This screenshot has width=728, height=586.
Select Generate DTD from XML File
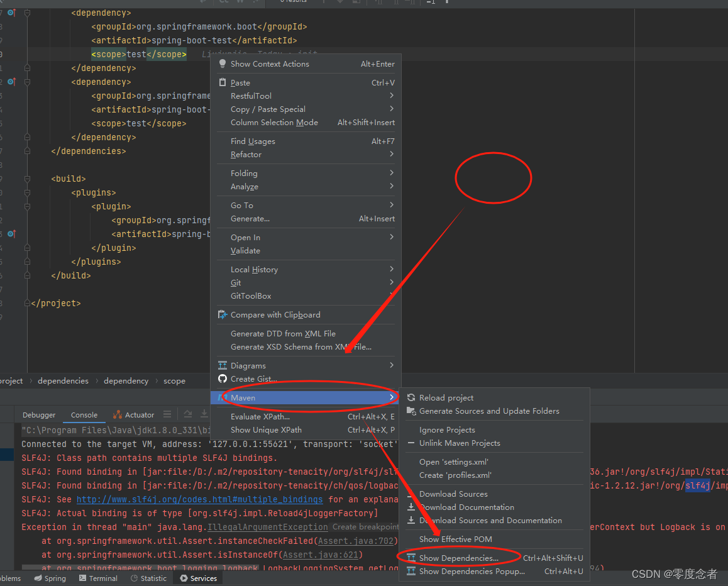(306, 333)
